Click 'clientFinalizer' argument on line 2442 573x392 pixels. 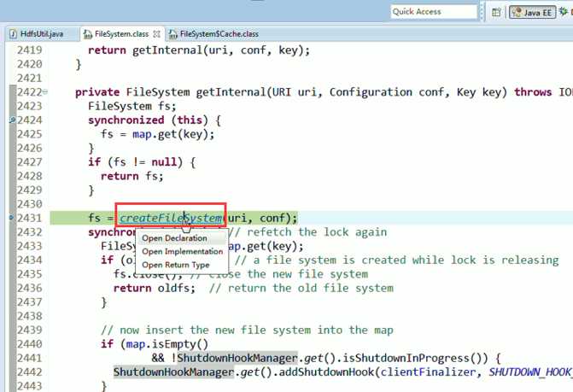coord(428,372)
